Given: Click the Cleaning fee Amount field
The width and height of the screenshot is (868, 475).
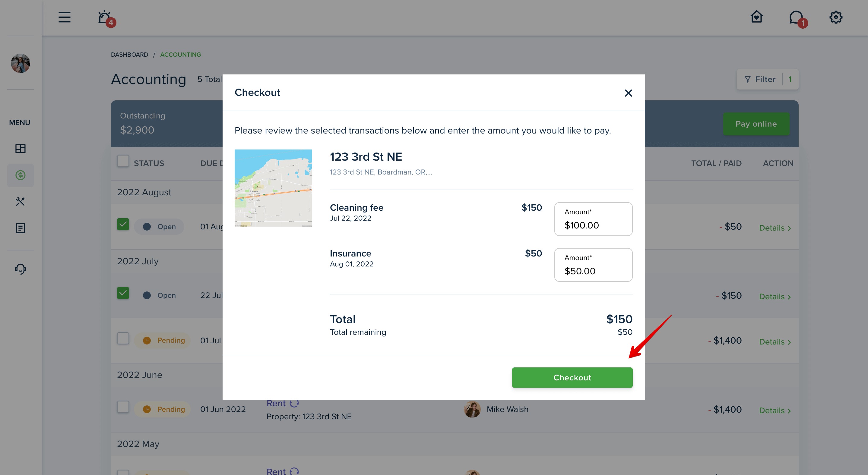Looking at the screenshot, I should point(593,219).
